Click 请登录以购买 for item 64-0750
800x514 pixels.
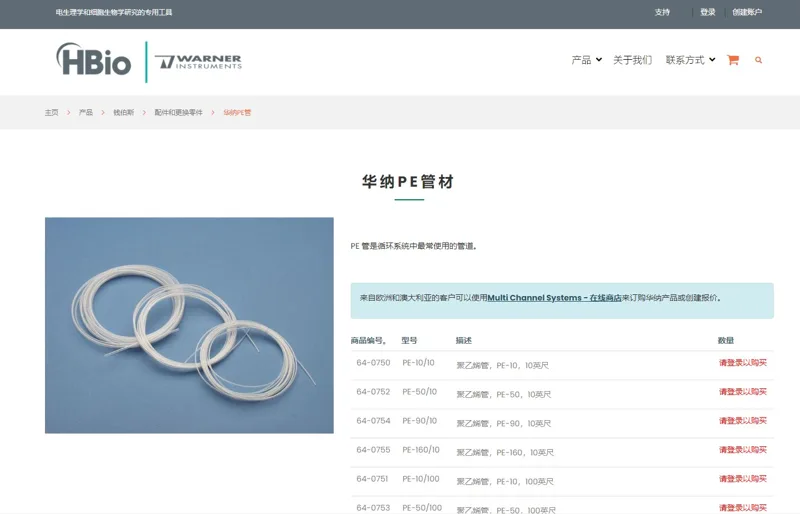pos(743,362)
